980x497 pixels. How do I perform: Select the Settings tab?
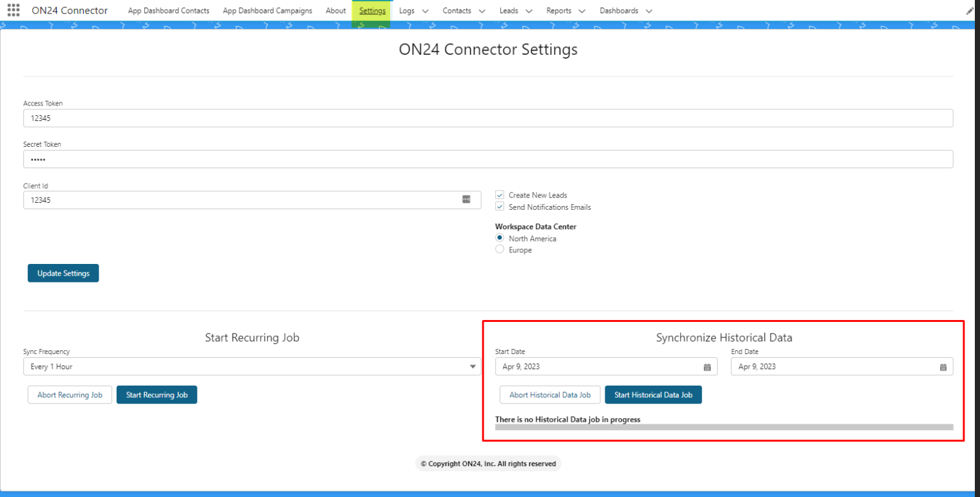(x=372, y=11)
